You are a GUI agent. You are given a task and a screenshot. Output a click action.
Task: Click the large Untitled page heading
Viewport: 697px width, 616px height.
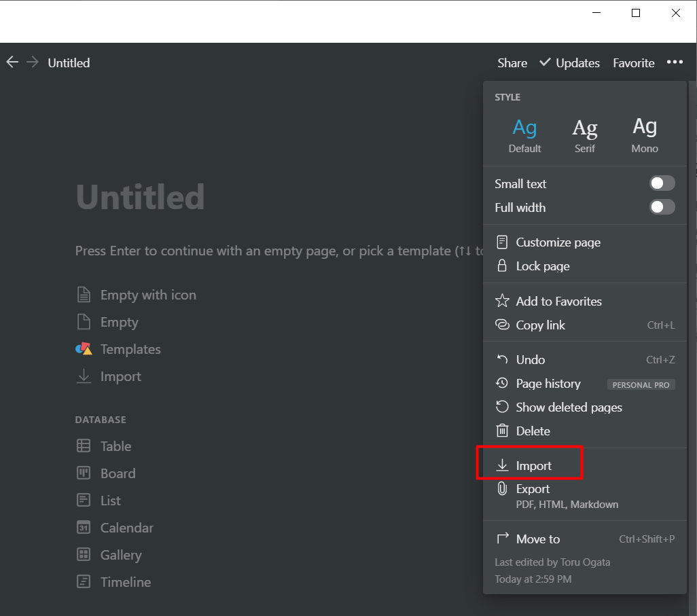pyautogui.click(x=141, y=197)
